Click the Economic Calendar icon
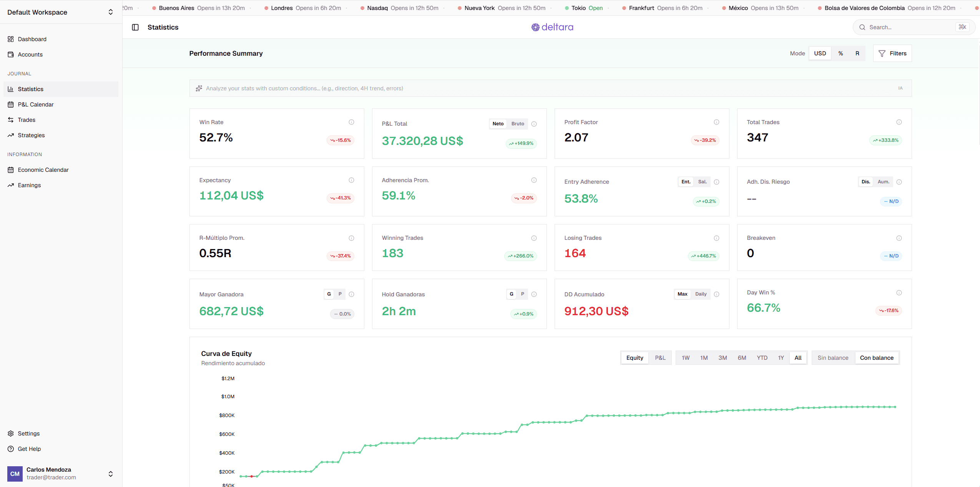Image resolution: width=980 pixels, height=487 pixels. [11, 170]
